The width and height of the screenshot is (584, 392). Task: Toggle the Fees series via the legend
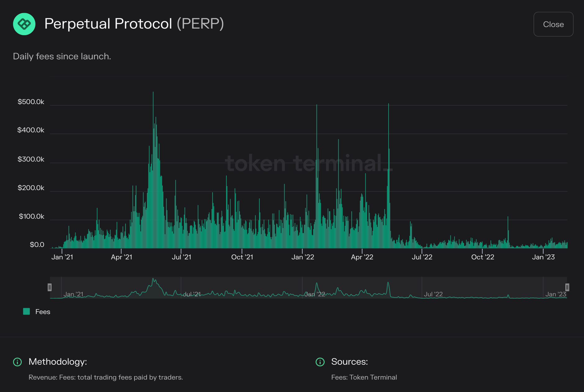(43, 312)
